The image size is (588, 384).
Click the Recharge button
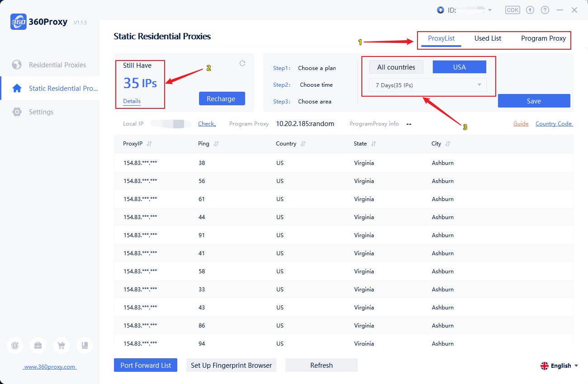(222, 98)
